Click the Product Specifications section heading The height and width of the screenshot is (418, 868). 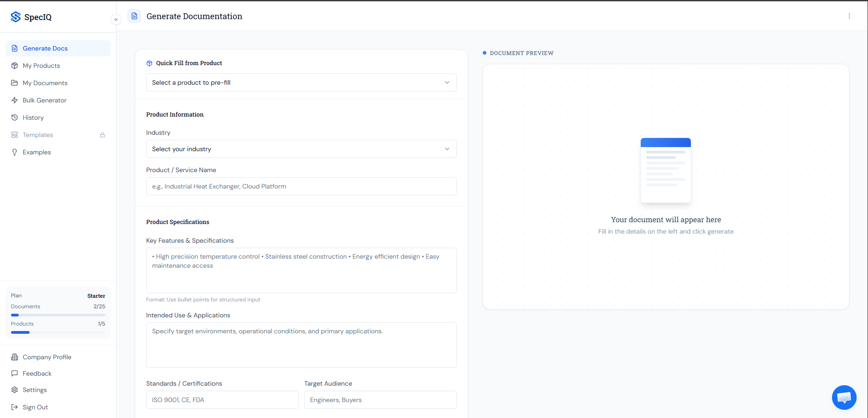(x=178, y=222)
